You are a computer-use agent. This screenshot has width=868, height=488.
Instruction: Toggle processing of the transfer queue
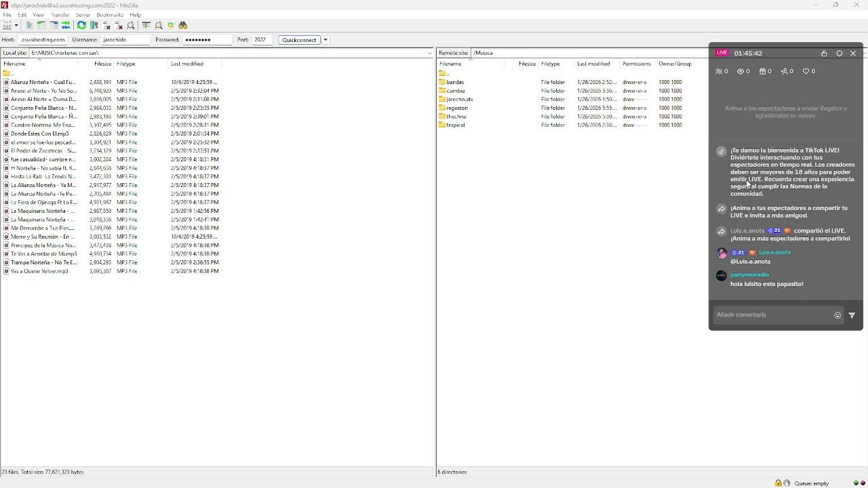coord(94,25)
